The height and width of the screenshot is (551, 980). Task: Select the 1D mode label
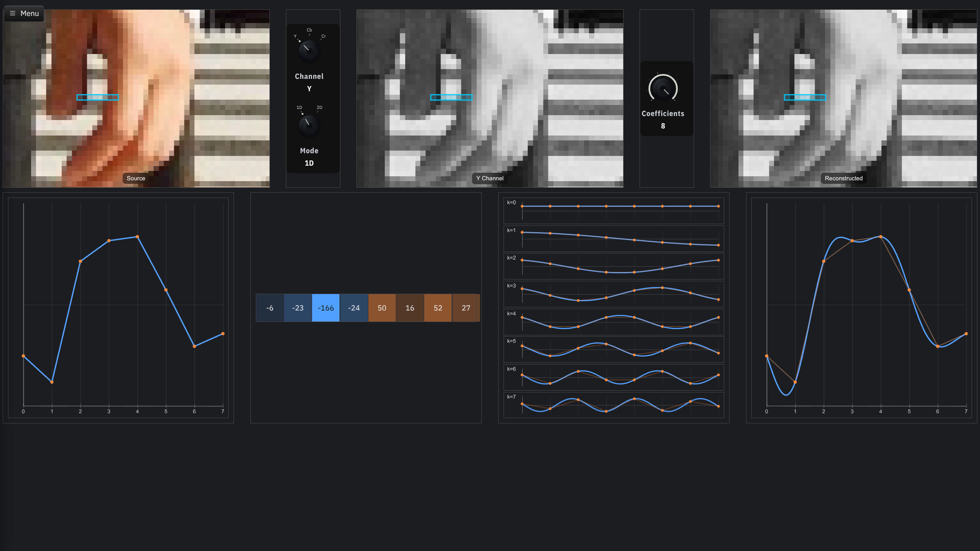pos(299,108)
